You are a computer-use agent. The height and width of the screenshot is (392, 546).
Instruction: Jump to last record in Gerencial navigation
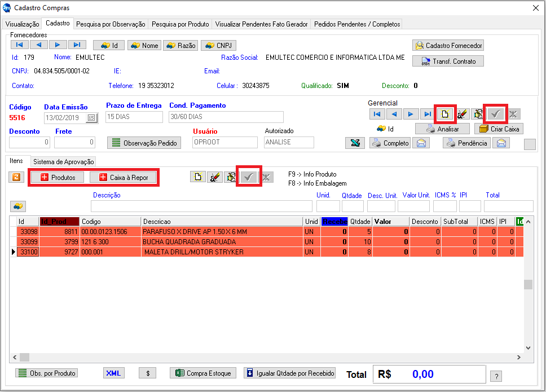coord(428,114)
